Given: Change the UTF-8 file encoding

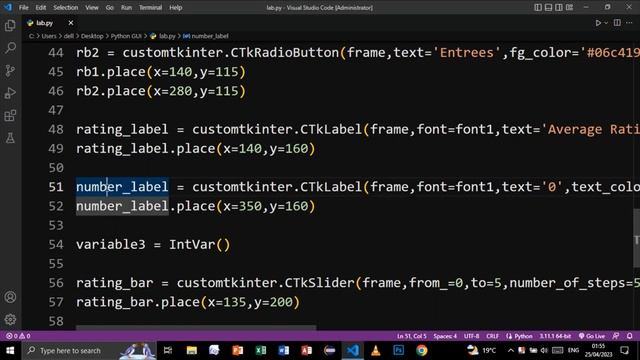Looking at the screenshot, I should [x=471, y=336].
